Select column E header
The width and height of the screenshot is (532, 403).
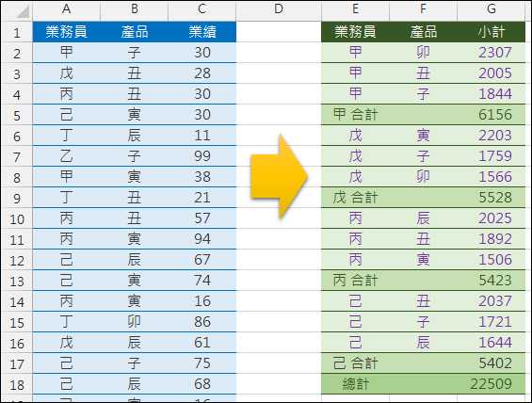point(355,11)
